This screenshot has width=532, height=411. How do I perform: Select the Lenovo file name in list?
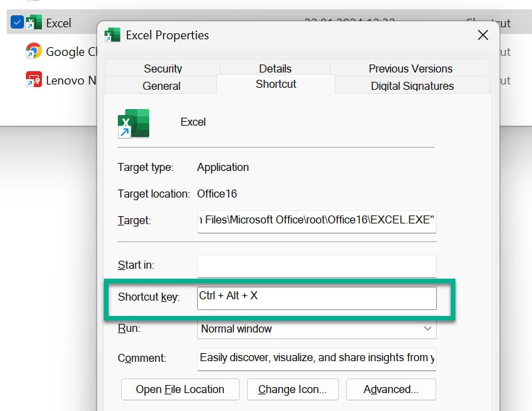click(71, 80)
